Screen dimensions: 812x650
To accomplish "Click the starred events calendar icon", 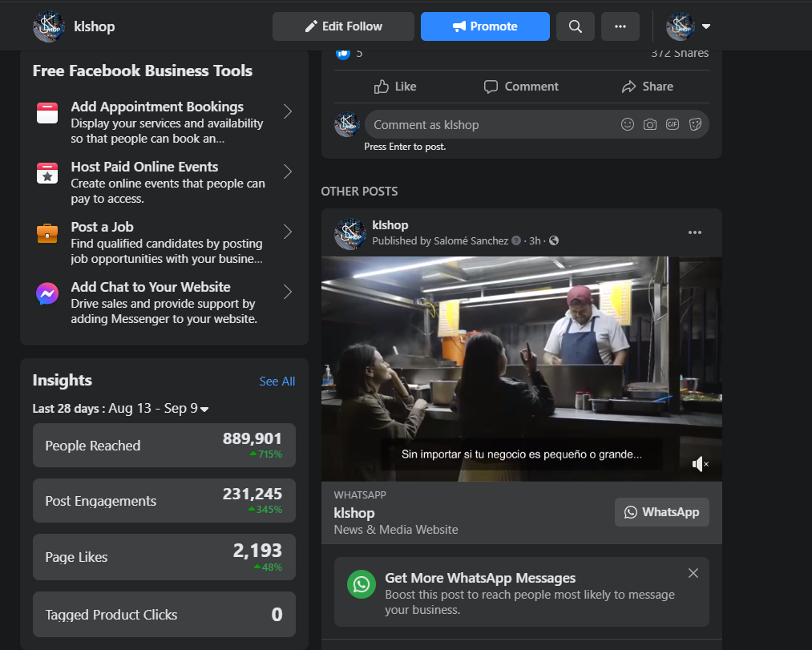I will coord(47,173).
